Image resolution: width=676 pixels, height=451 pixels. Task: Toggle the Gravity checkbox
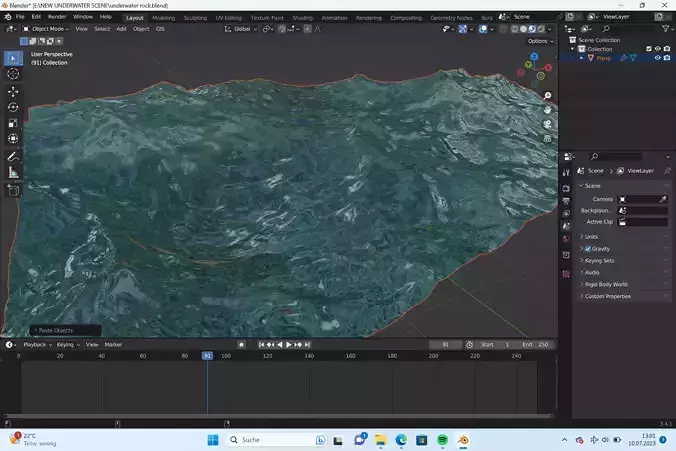click(588, 249)
